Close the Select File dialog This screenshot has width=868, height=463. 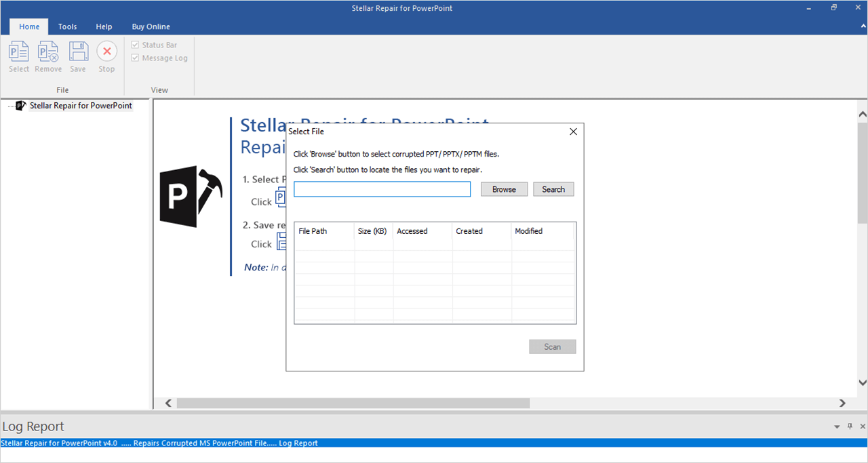573,132
